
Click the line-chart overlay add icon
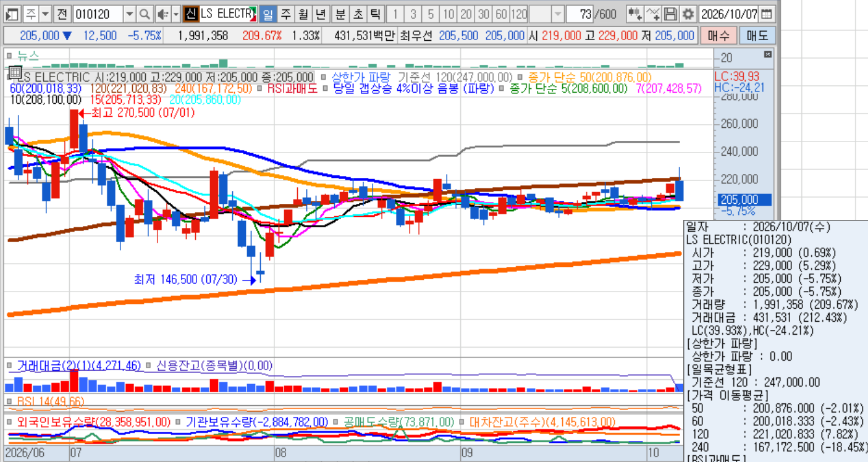[x=652, y=14]
